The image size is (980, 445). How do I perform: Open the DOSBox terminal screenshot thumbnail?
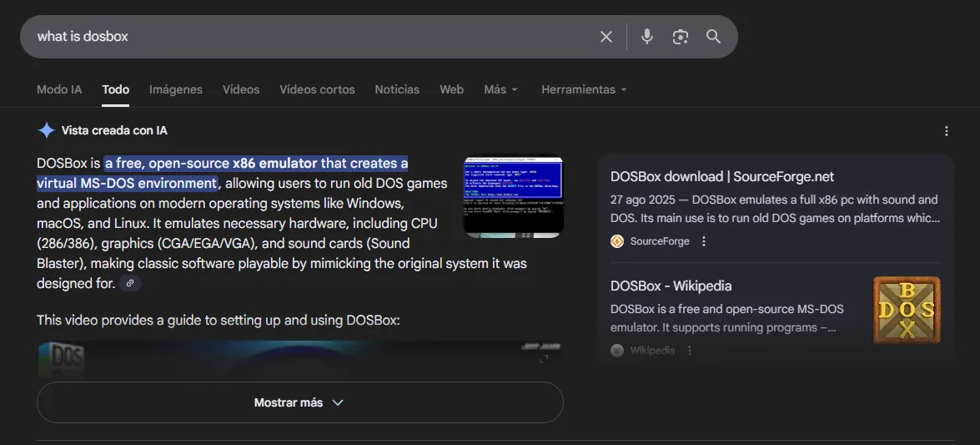[513, 196]
